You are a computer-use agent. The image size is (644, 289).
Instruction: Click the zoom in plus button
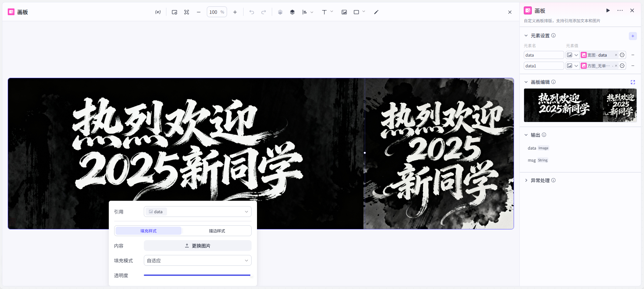(235, 12)
